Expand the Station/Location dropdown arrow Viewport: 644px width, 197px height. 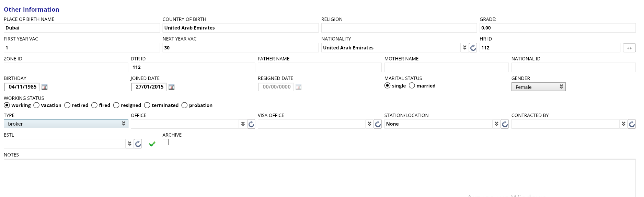[x=496, y=124]
